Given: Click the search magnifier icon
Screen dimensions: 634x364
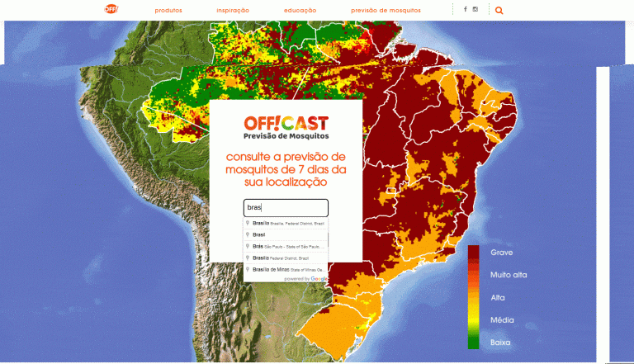Looking at the screenshot, I should coord(499,11).
